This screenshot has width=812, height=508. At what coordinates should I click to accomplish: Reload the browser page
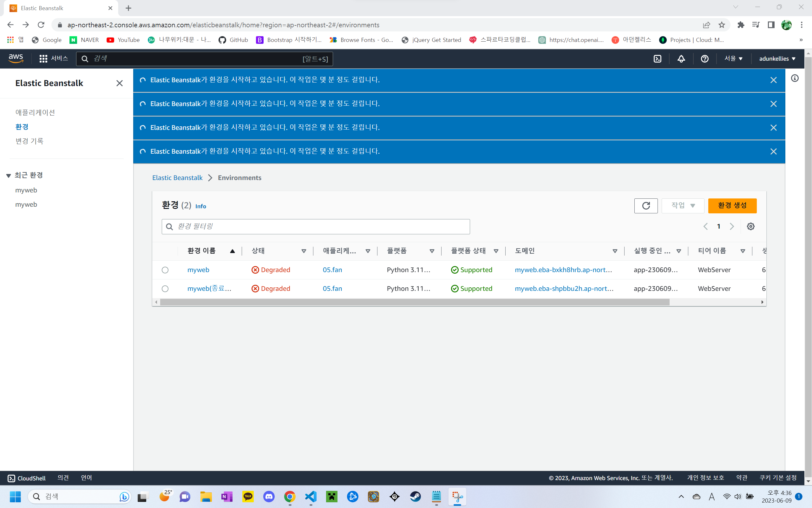click(x=41, y=25)
